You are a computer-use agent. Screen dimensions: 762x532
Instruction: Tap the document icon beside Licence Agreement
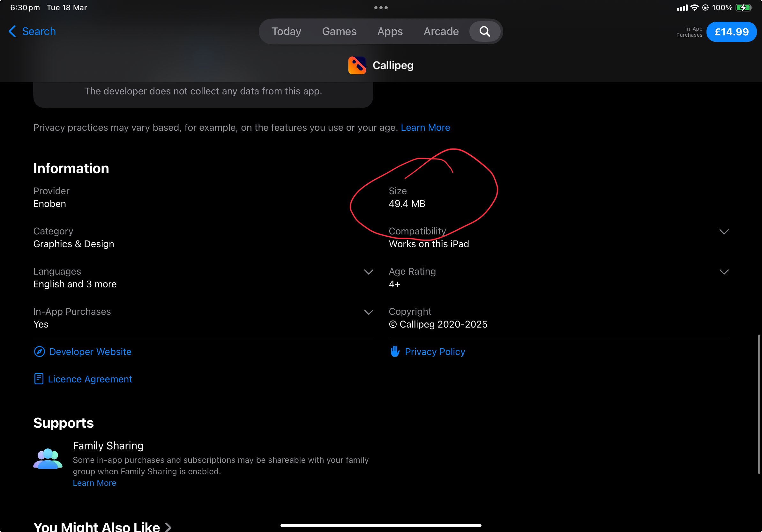39,379
